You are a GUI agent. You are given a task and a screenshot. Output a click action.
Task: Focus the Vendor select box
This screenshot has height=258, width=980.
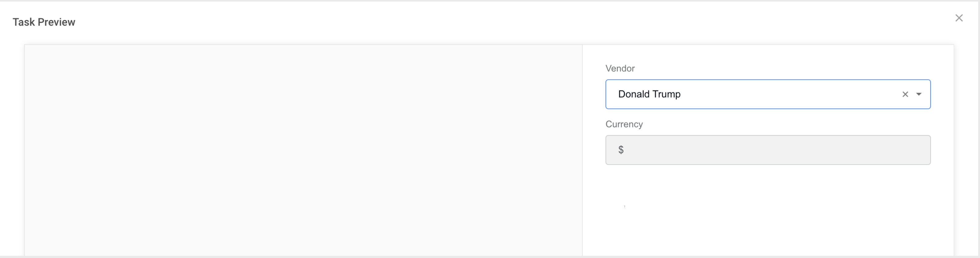(768, 94)
